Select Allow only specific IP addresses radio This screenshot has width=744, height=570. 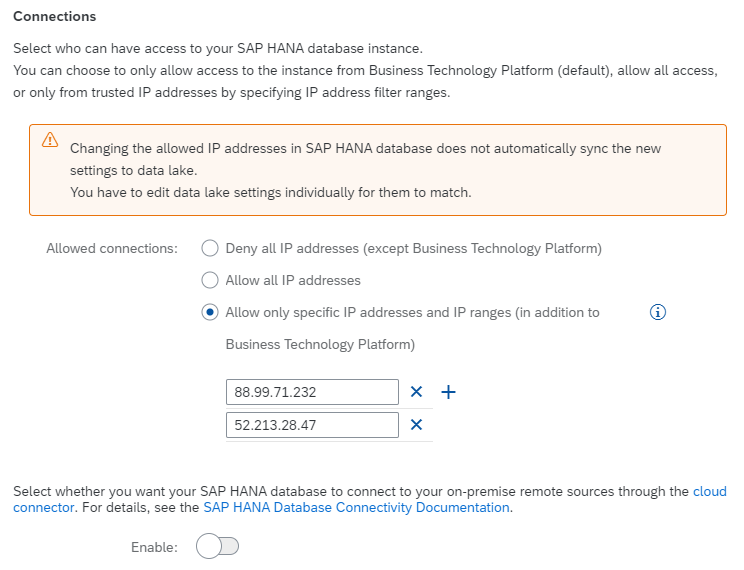click(210, 312)
